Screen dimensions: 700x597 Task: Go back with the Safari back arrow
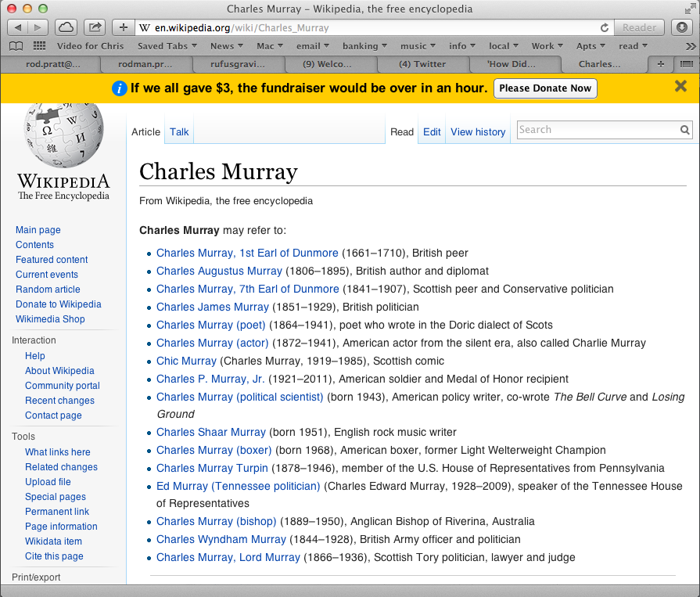coord(18,27)
